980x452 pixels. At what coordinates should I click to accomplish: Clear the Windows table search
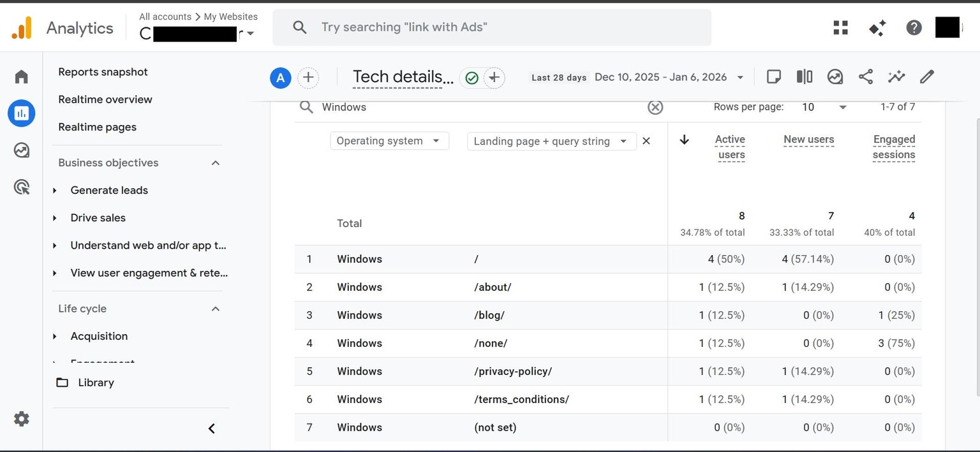tap(655, 107)
